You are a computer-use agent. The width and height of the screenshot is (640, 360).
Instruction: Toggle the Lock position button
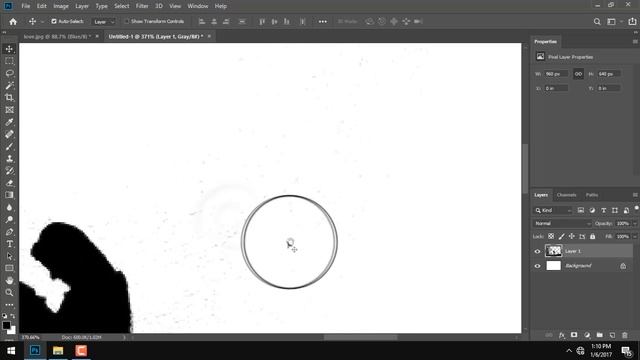click(572, 236)
